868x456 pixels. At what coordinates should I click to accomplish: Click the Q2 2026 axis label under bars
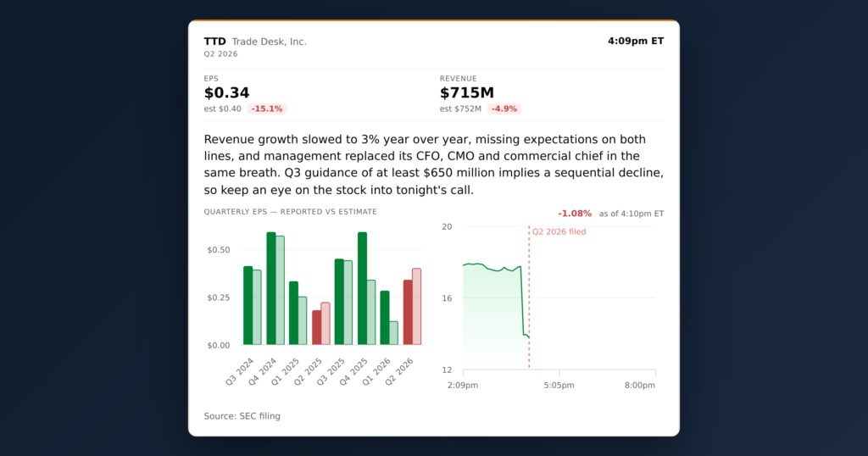point(399,371)
